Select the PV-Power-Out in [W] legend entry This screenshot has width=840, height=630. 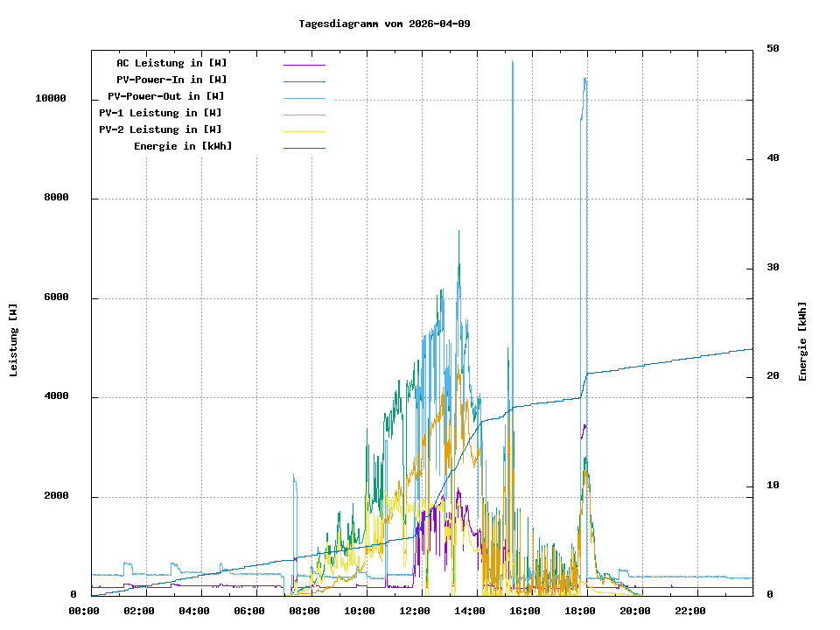click(166, 96)
